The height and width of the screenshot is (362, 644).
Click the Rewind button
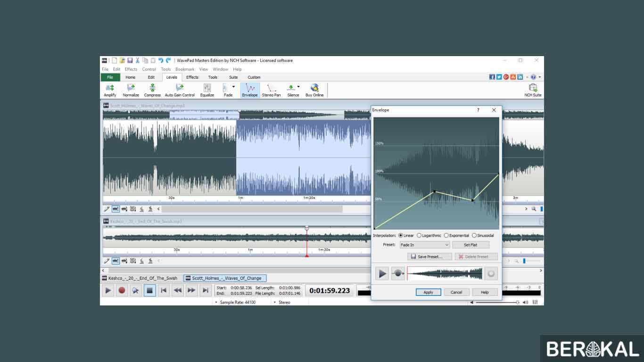pos(177,290)
